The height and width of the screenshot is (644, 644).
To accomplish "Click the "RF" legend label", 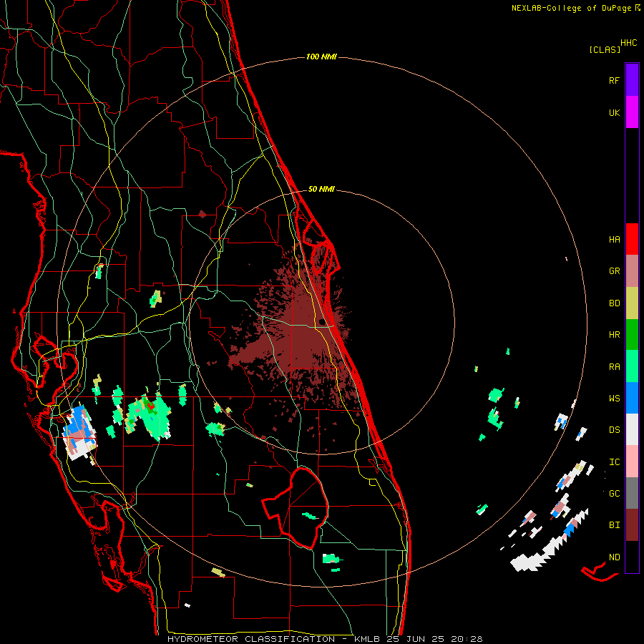I will tap(615, 81).
